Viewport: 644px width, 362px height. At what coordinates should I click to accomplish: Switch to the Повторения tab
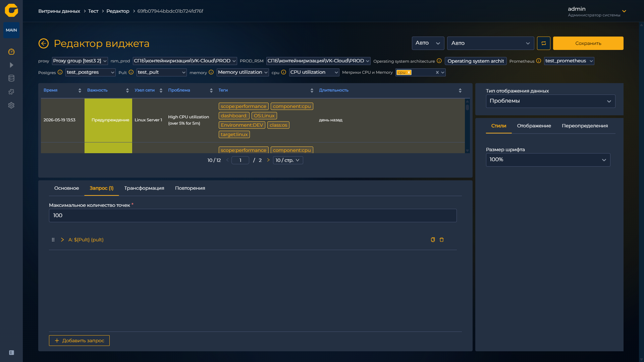pyautogui.click(x=190, y=188)
